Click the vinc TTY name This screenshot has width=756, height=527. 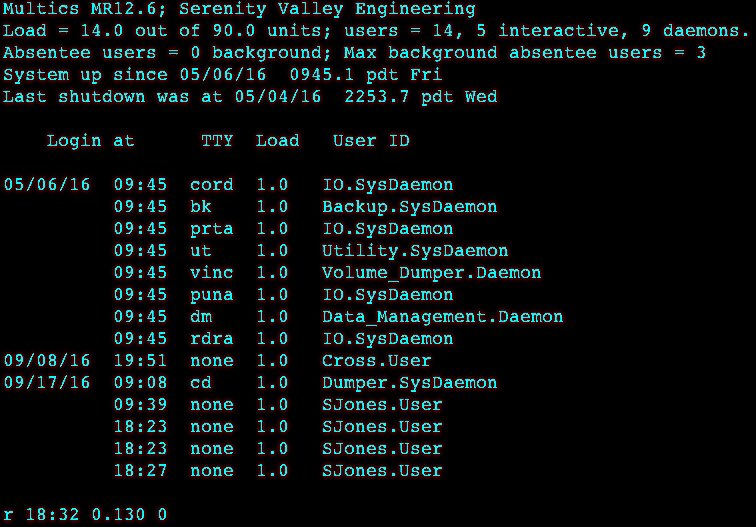click(212, 273)
